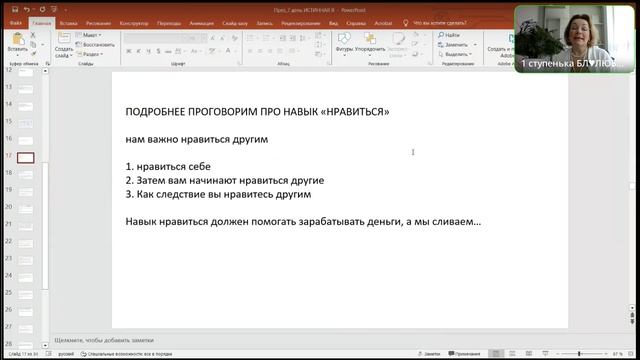Expand the Шрифт font dialog launcher

pos(239,64)
